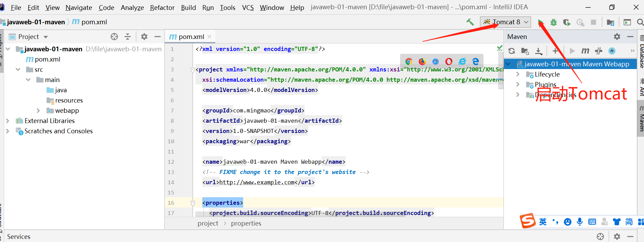Collapse the main folder

pos(28,80)
